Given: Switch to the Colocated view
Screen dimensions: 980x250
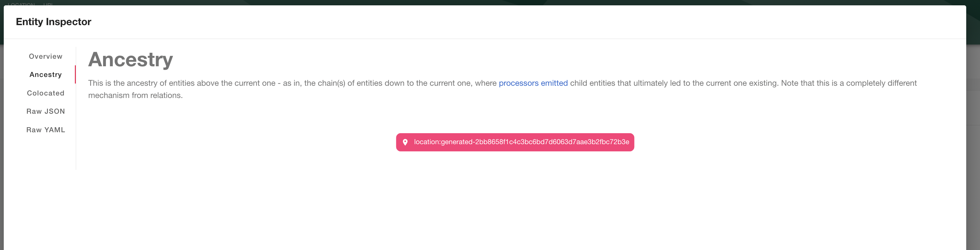Looking at the screenshot, I should click(45, 93).
